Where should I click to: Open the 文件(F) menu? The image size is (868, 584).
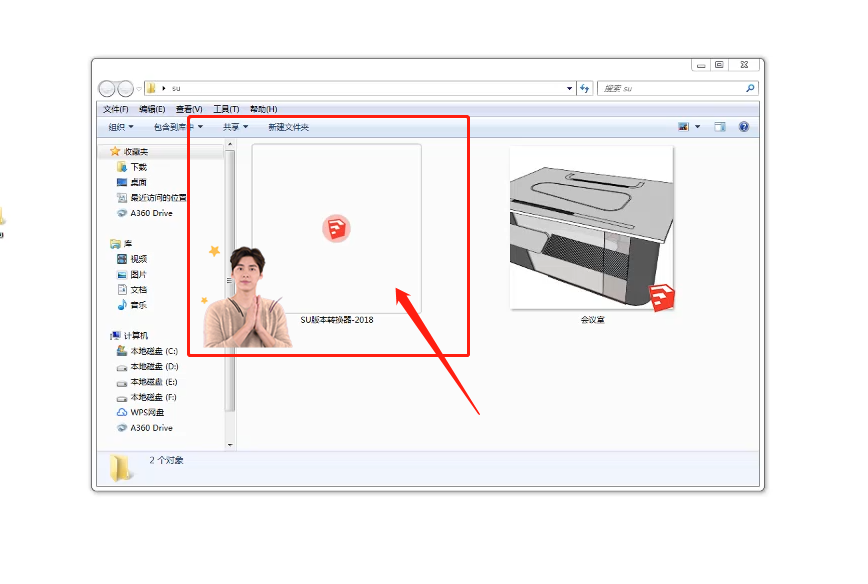coord(115,109)
